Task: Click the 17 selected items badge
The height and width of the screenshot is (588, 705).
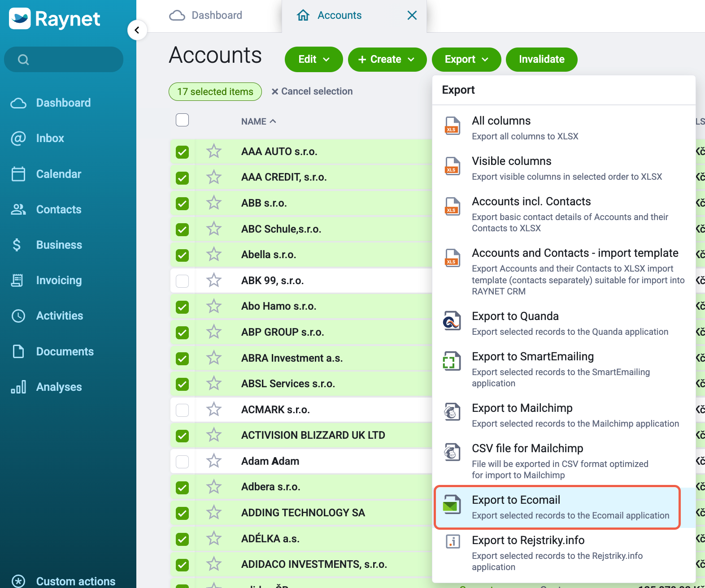Action: [x=215, y=91]
